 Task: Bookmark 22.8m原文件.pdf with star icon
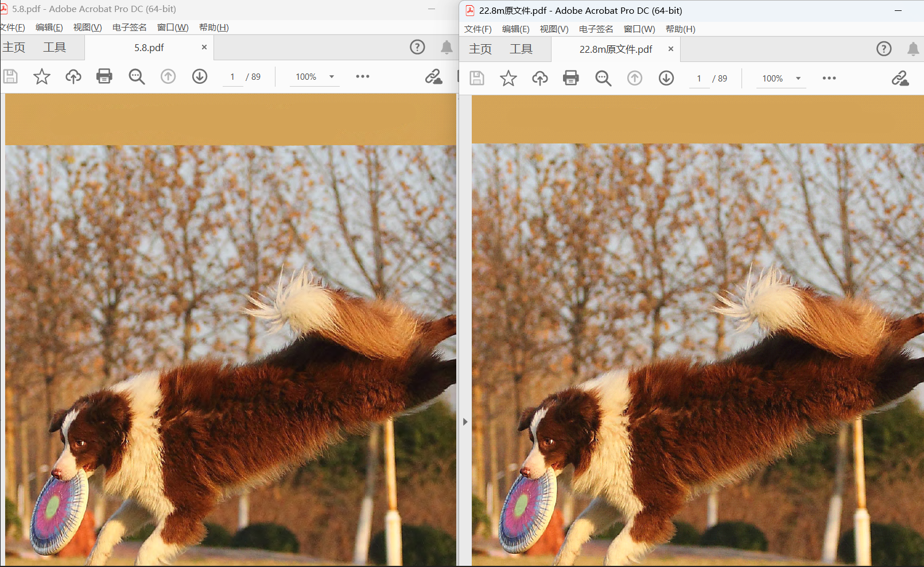point(508,78)
